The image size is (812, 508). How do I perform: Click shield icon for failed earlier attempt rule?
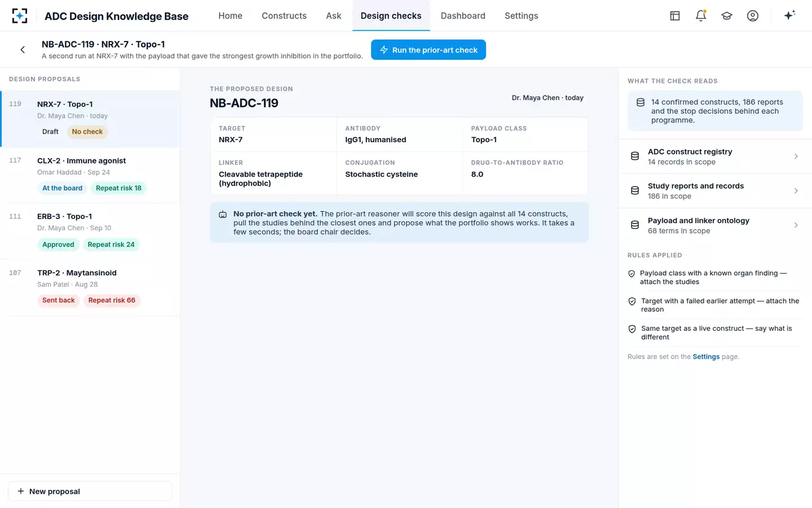tap(632, 301)
